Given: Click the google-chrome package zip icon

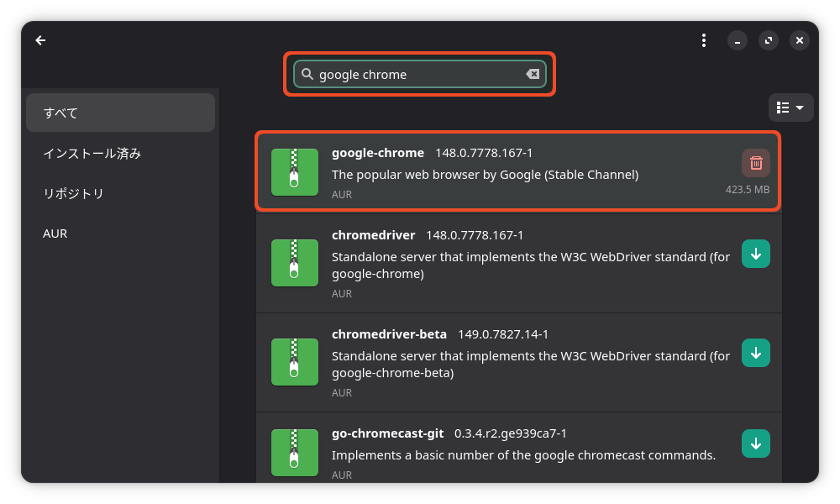Looking at the screenshot, I should (x=295, y=172).
